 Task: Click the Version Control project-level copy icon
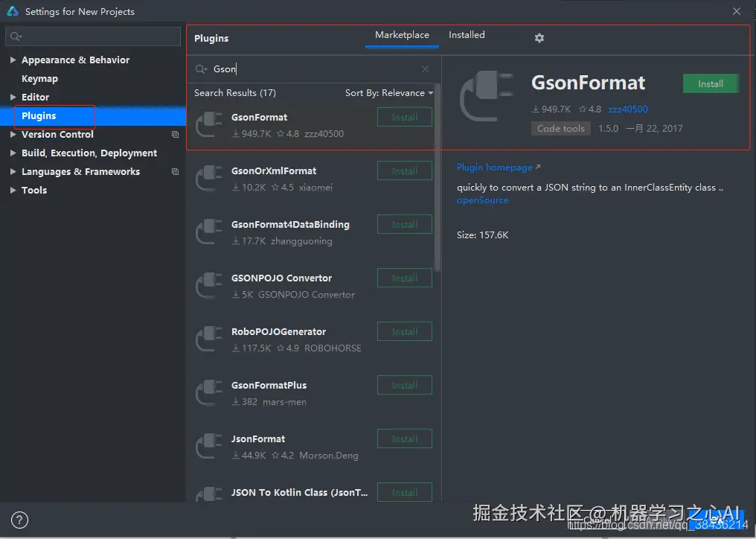(175, 134)
